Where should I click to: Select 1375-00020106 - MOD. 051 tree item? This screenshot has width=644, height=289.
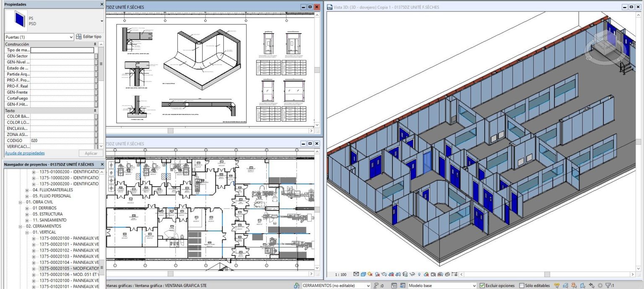click(x=69, y=274)
